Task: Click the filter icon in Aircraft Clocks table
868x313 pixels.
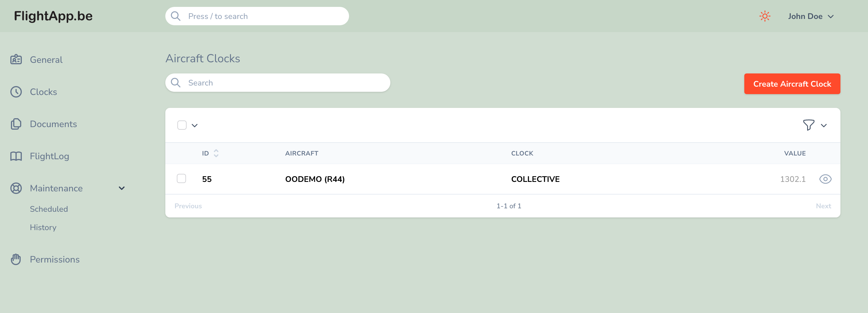Action: (x=809, y=125)
